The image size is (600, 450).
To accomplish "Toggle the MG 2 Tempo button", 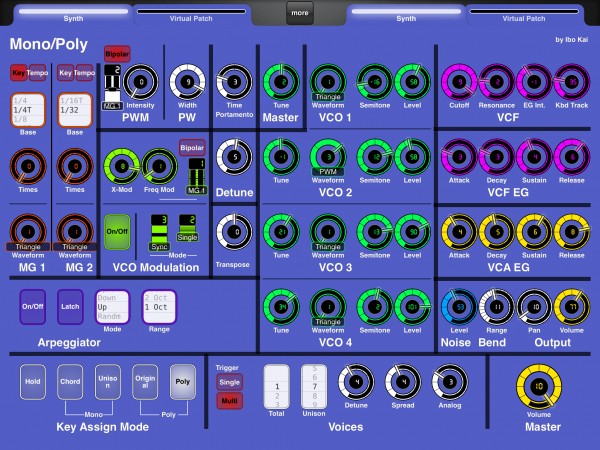I will click(x=85, y=72).
